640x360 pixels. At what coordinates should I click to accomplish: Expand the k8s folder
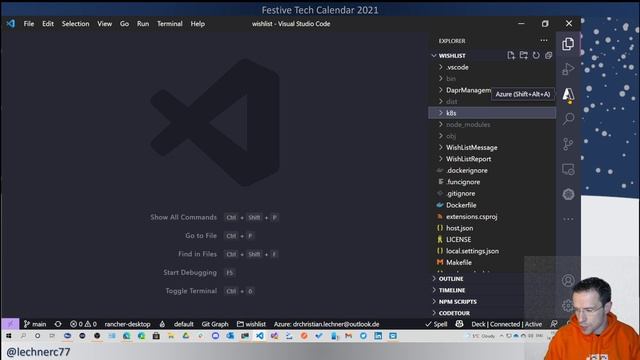pyautogui.click(x=492, y=113)
